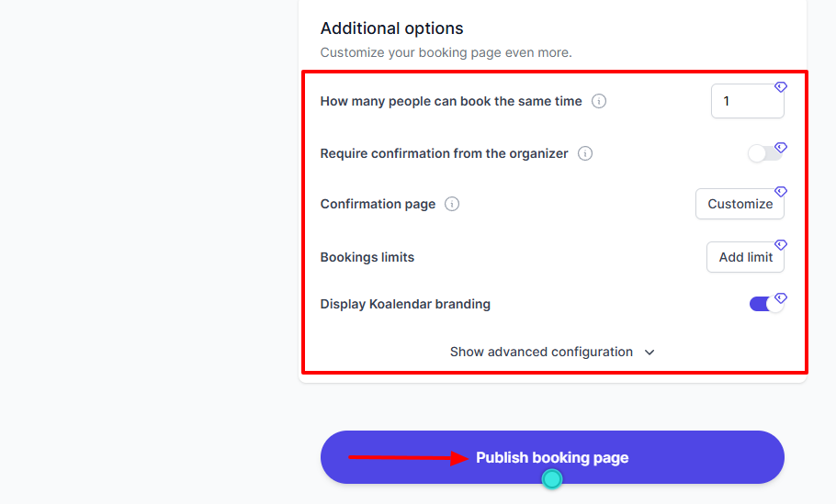Open info tooltip icon for Confirmation page

(x=452, y=204)
